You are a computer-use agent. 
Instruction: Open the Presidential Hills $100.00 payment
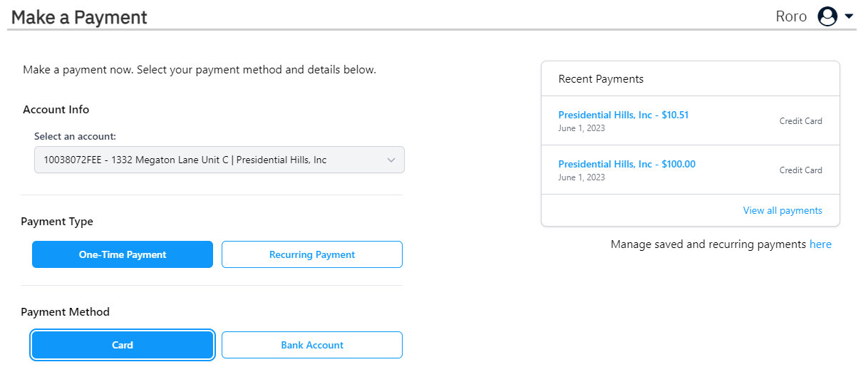click(626, 164)
